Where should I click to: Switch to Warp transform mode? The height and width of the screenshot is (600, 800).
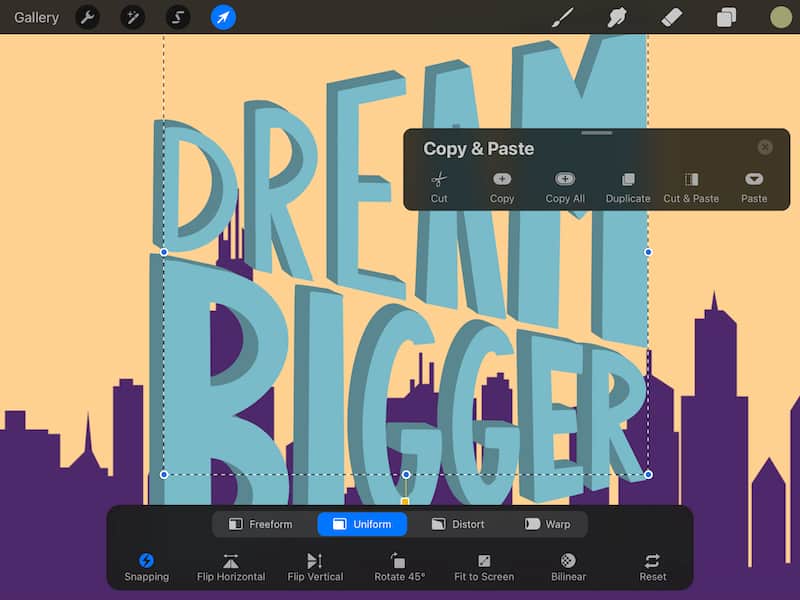tap(547, 524)
